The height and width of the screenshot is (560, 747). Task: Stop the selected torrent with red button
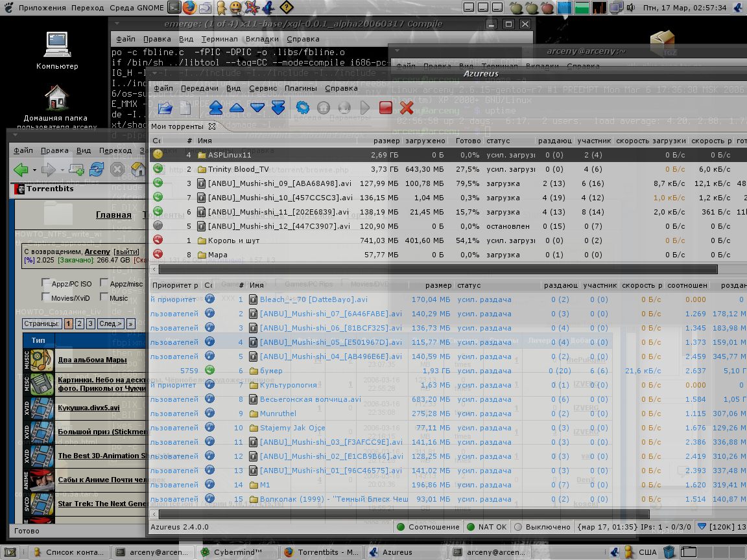click(385, 108)
